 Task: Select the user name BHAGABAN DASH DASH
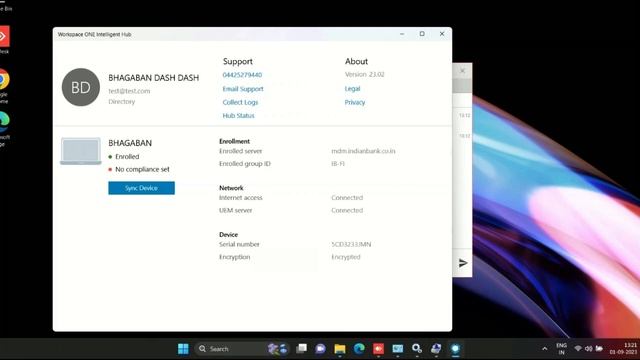pyautogui.click(x=153, y=78)
